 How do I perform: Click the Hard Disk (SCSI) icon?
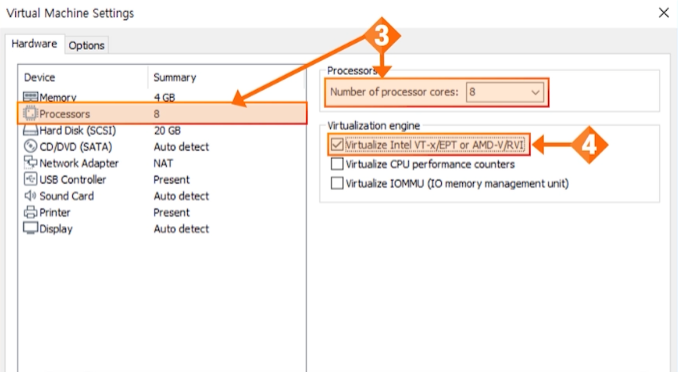click(30, 130)
